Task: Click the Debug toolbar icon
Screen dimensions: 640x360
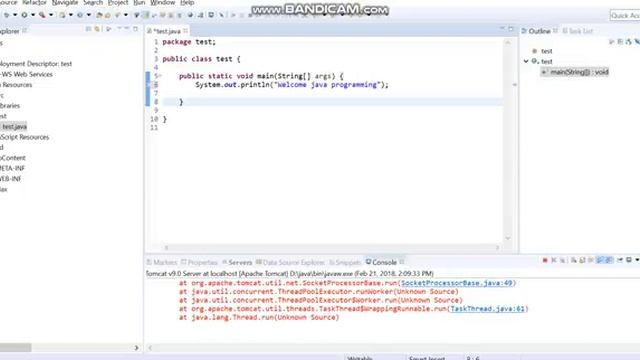Action: pos(7,15)
